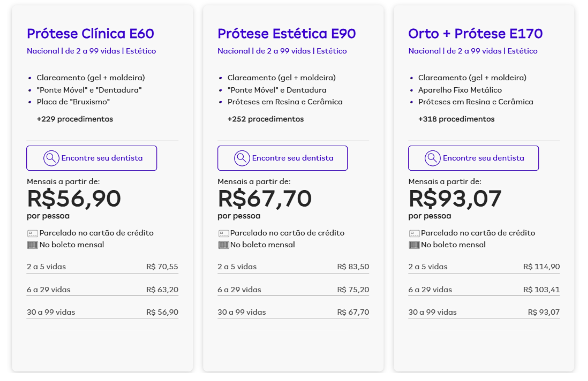Click credit card icon under R$93,07
The width and height of the screenshot is (588, 381).
point(414,233)
